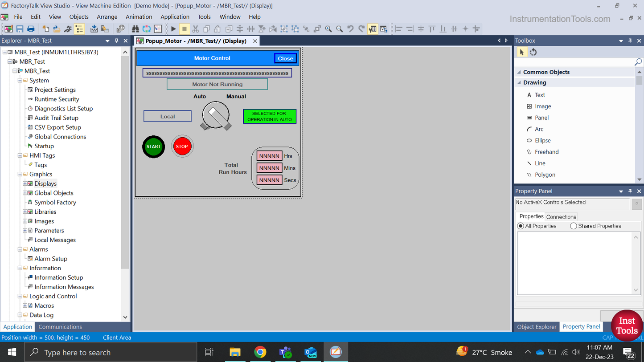
Task: Open the Explorer panel dropdown arrow
Action: click(x=107, y=41)
